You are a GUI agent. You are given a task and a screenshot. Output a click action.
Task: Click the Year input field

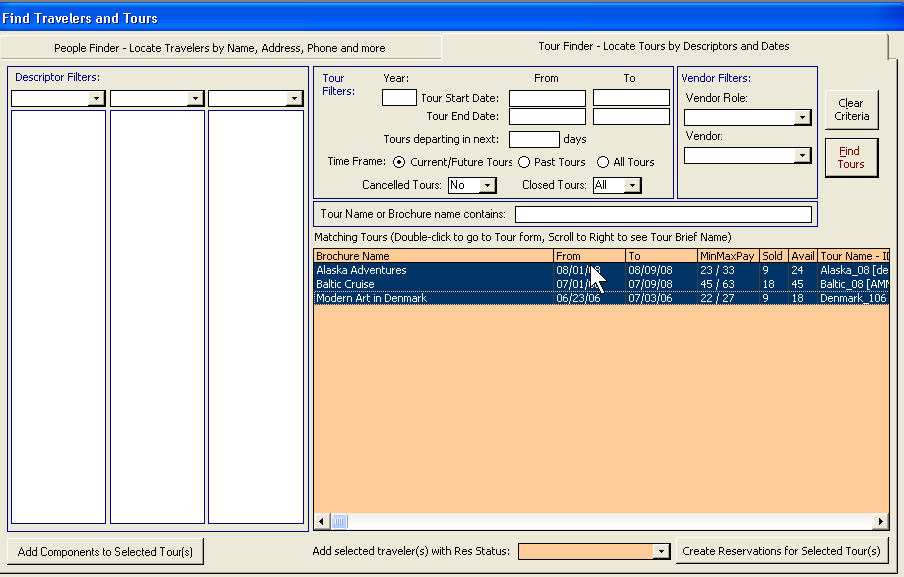[x=399, y=98]
